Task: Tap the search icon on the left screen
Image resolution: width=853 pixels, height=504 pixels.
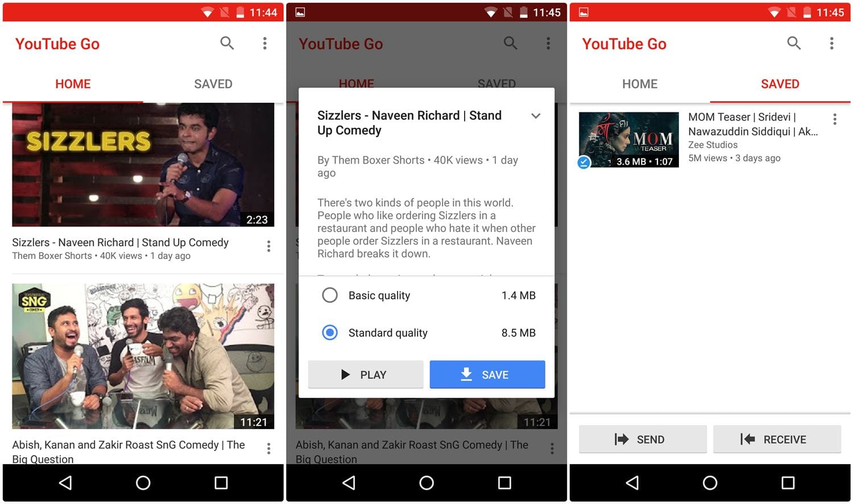Action: 227,43
